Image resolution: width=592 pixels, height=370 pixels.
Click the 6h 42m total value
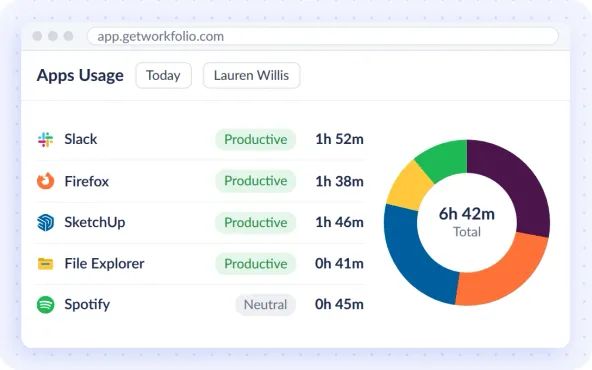(467, 214)
